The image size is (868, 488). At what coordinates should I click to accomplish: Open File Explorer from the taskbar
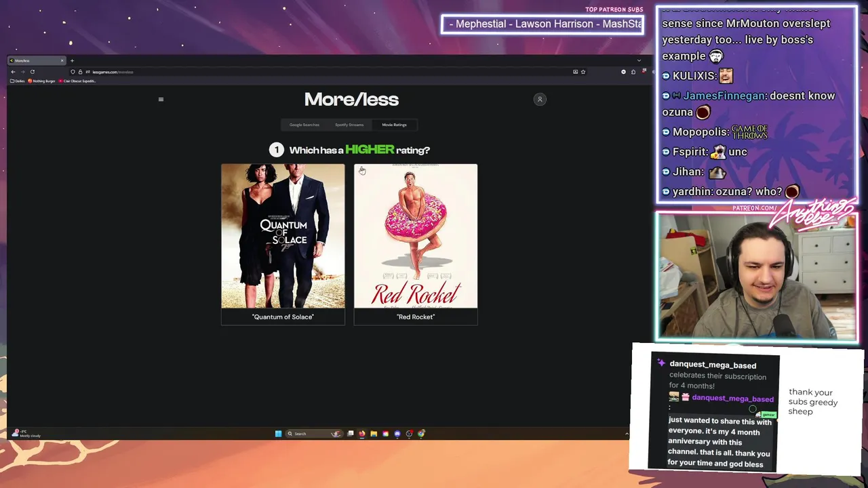point(374,434)
